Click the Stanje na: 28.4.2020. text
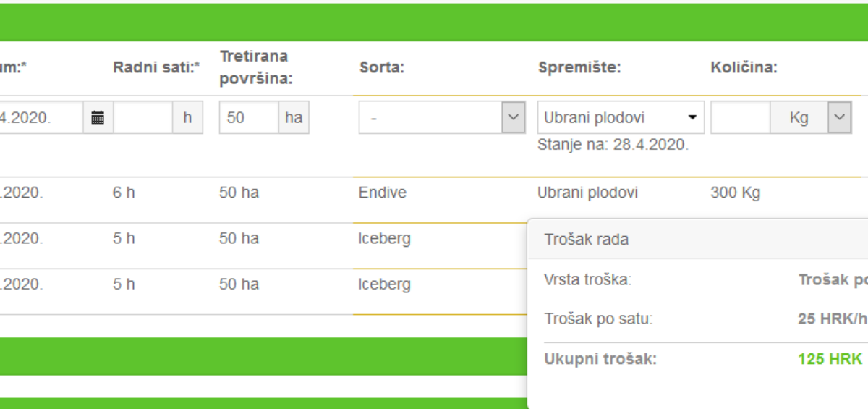The height and width of the screenshot is (409, 868). pos(613,145)
